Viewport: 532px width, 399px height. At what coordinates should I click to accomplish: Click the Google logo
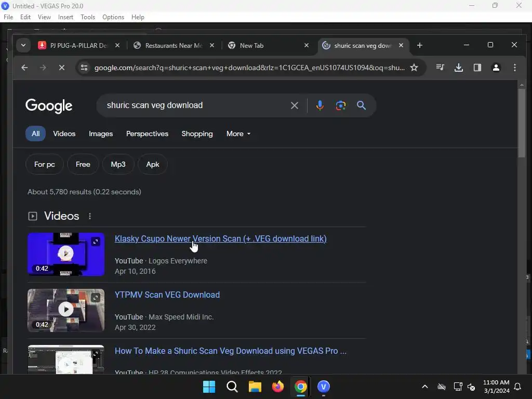pyautogui.click(x=49, y=106)
